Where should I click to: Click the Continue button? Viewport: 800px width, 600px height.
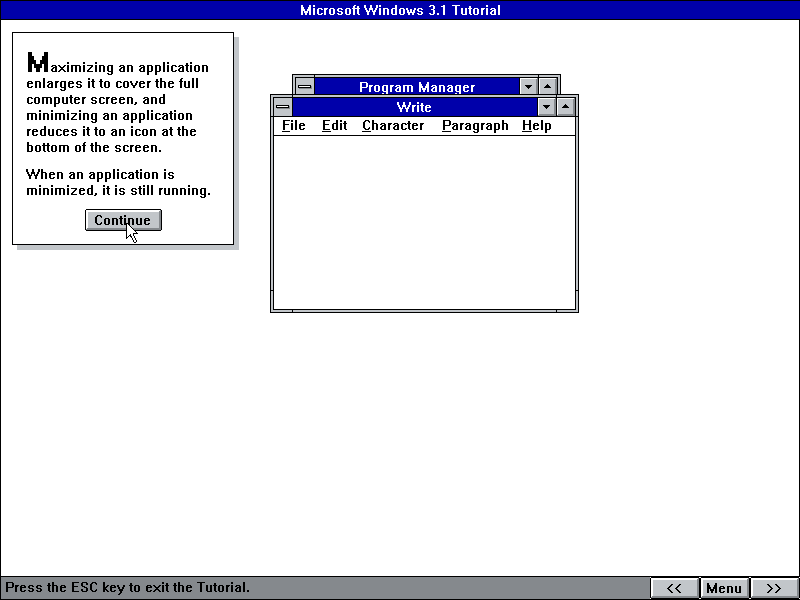tap(123, 220)
